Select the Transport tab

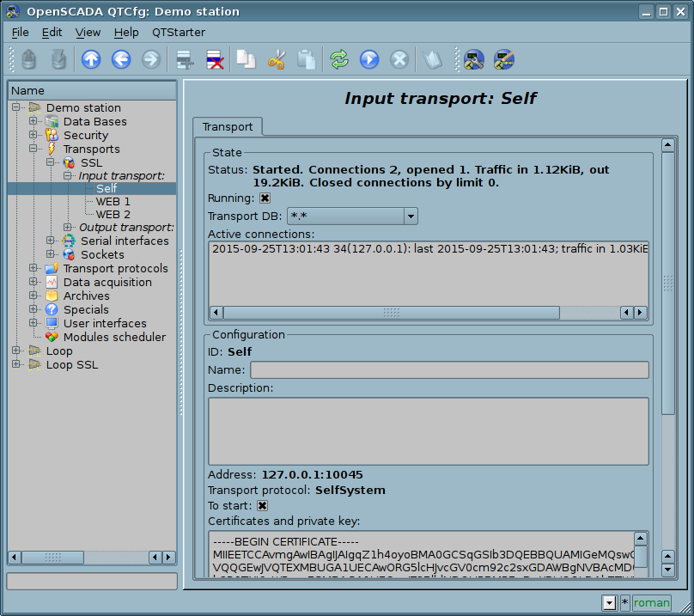click(x=227, y=127)
